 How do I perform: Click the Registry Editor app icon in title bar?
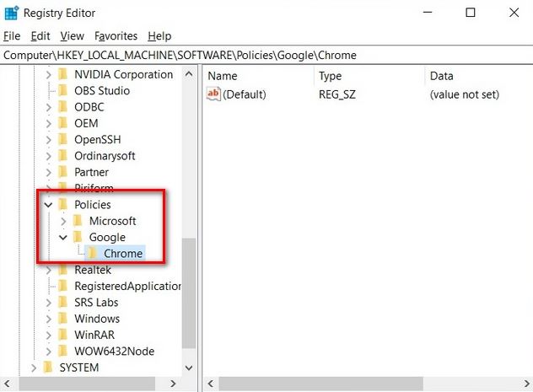tap(12, 13)
